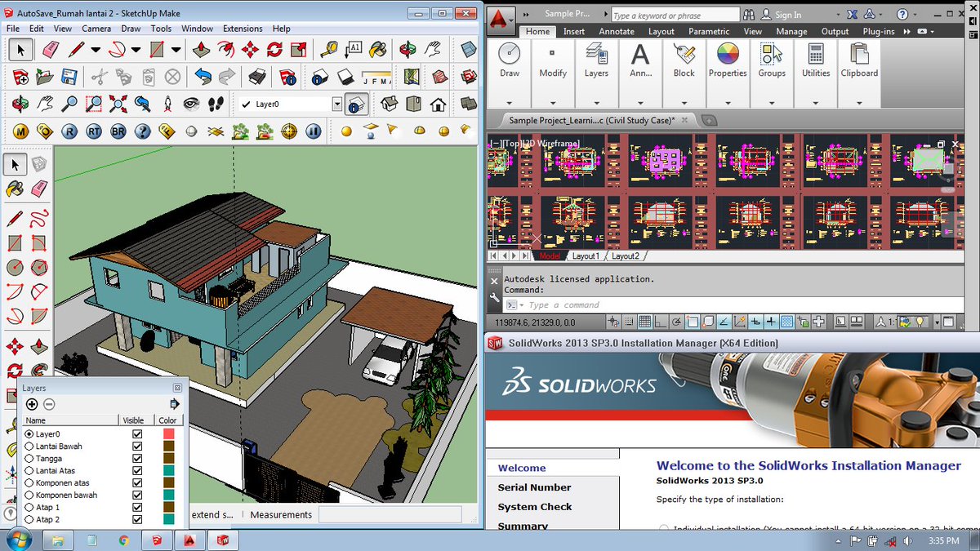Click the Autodesk Exchange X icon
Screen dimensions: 980x551
click(852, 15)
